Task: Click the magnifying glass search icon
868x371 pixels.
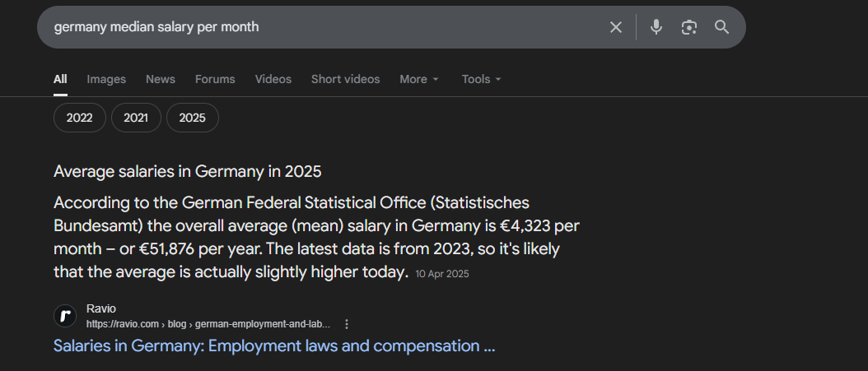Action: 722,27
